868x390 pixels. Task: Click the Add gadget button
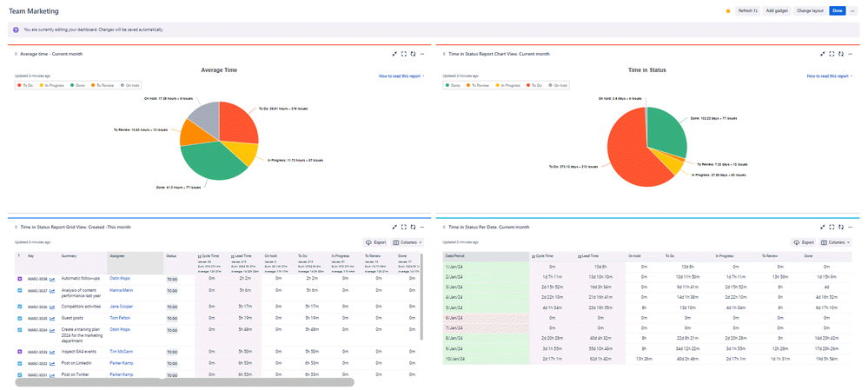point(775,10)
